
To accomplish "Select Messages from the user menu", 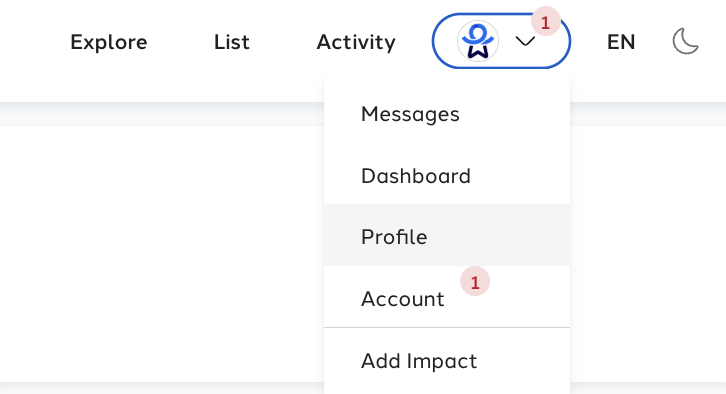I will point(447,114).
